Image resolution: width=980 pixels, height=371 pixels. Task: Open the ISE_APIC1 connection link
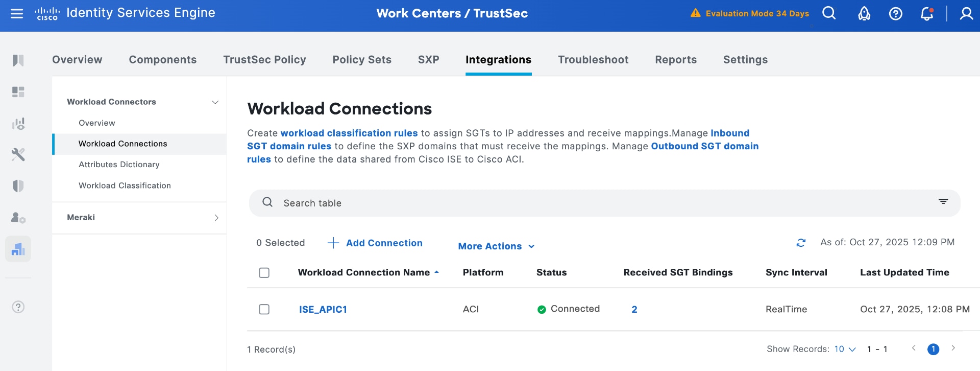[x=323, y=309]
